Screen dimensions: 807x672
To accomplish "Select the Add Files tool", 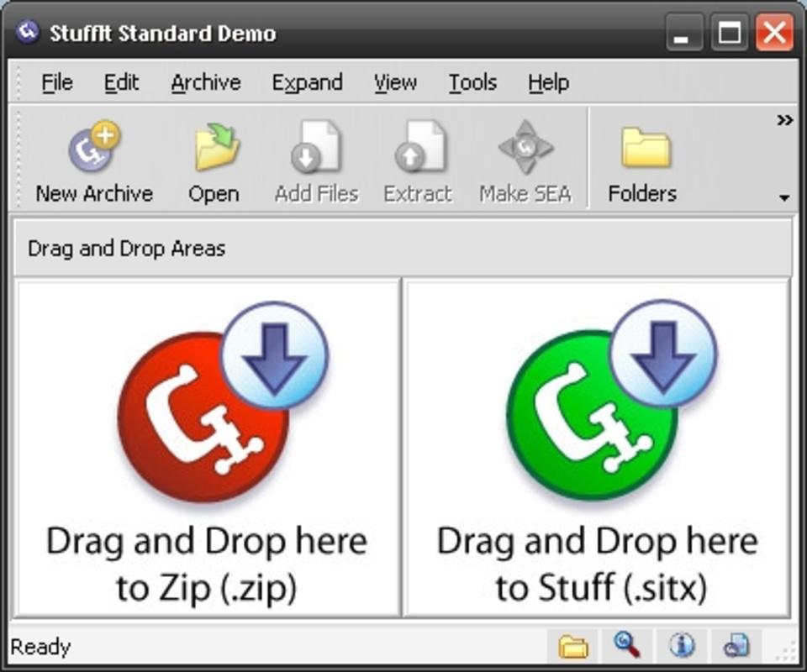I will click(x=315, y=155).
